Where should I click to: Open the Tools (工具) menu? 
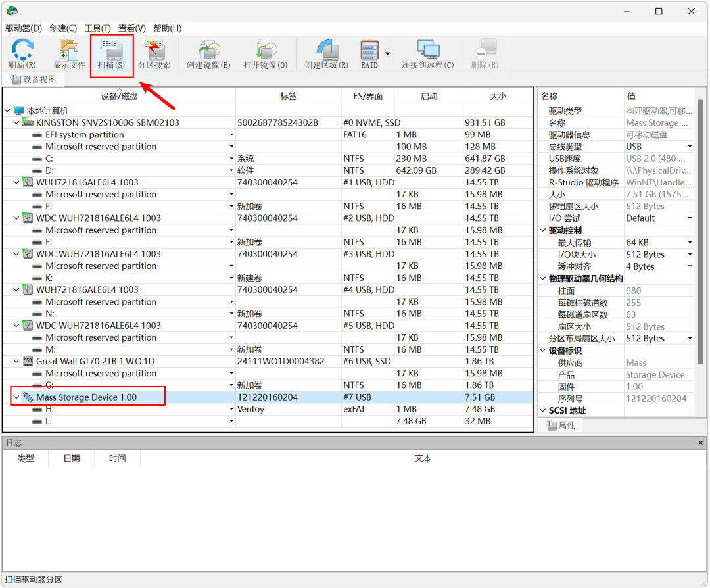98,28
